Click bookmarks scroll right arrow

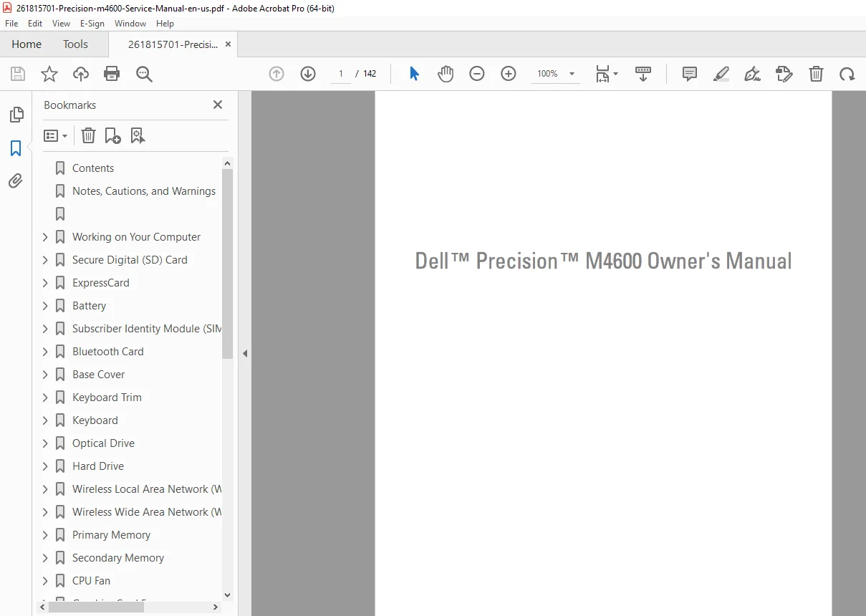pyautogui.click(x=216, y=607)
